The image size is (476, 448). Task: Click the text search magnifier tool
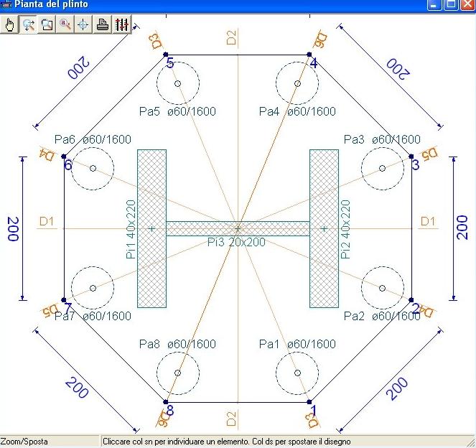[65, 24]
